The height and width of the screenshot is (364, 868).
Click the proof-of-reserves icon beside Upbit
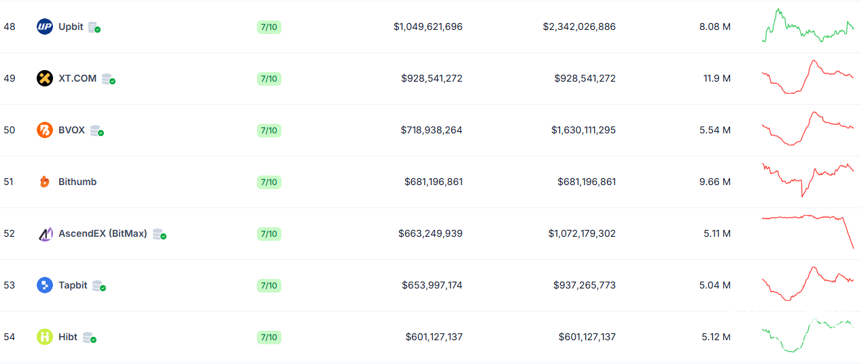(x=94, y=27)
